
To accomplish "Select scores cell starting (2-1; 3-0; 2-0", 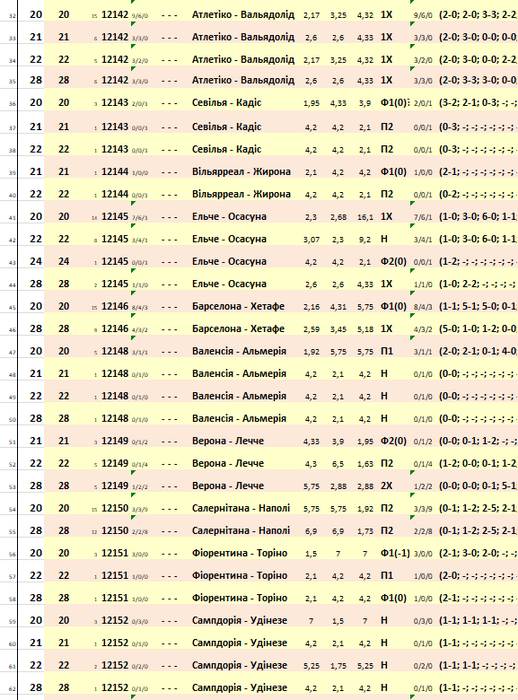I will [x=477, y=553].
